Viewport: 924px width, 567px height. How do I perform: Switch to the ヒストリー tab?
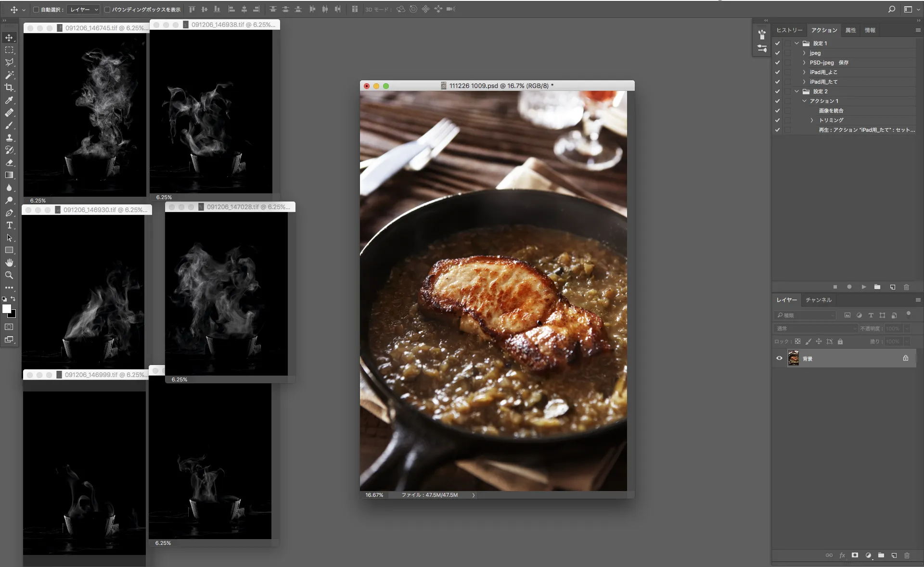[789, 30]
